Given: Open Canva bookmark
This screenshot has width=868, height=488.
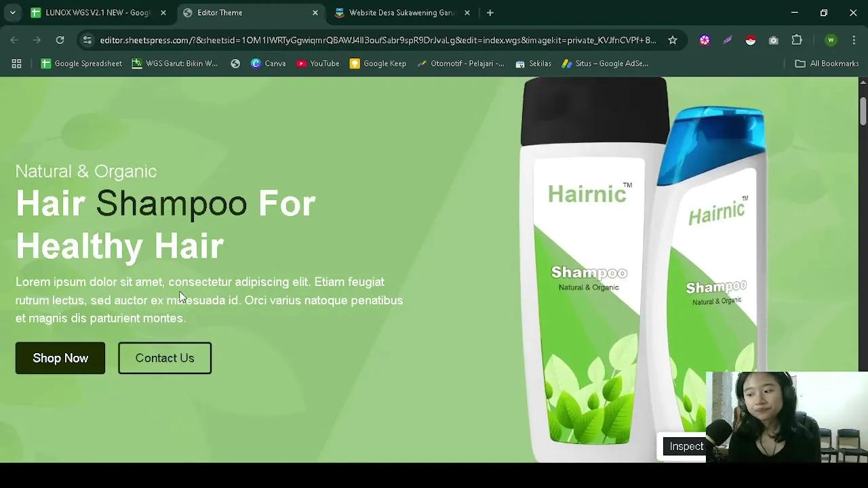Looking at the screenshot, I should pyautogui.click(x=269, y=63).
